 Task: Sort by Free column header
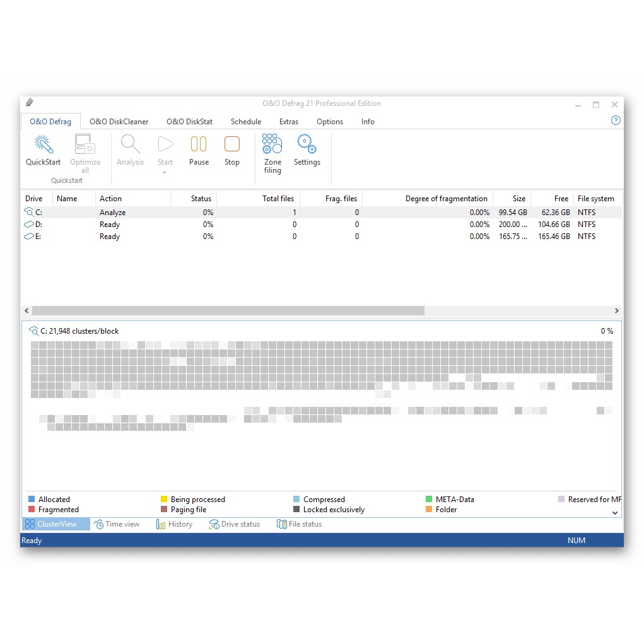coord(552,199)
